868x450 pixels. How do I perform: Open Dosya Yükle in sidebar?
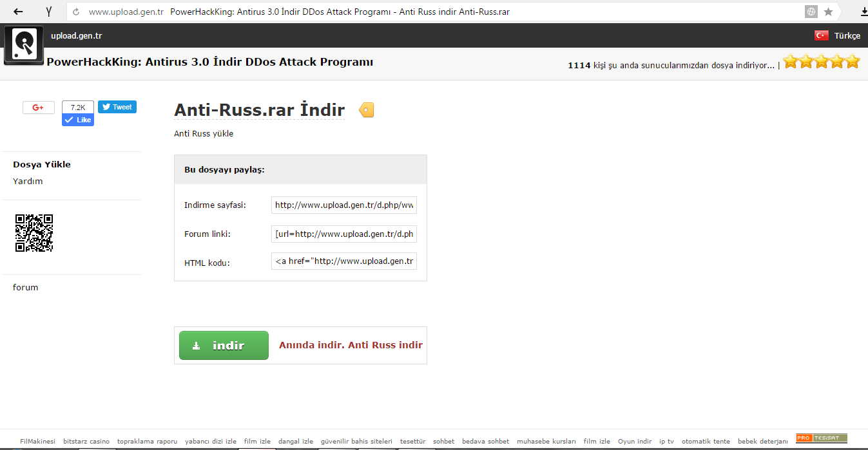(42, 164)
